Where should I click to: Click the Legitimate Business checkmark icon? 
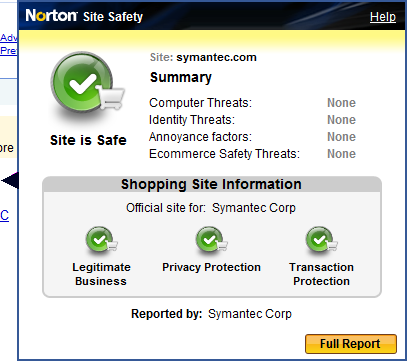point(101,240)
